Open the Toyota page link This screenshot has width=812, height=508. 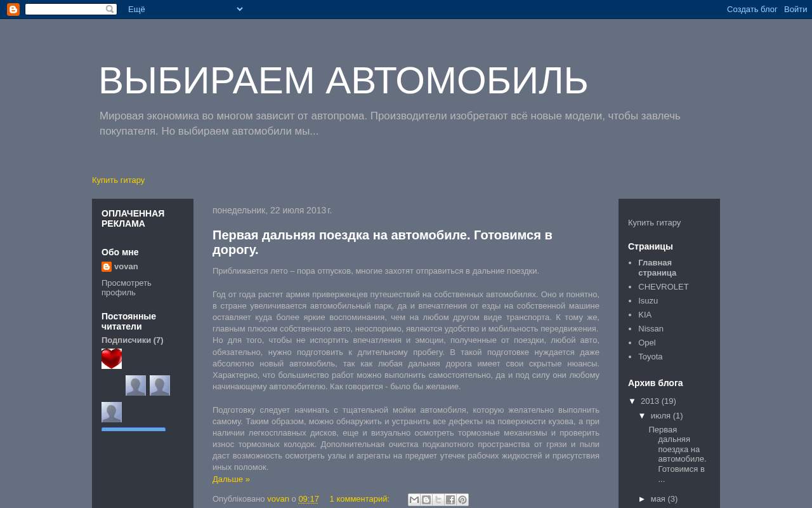650,357
